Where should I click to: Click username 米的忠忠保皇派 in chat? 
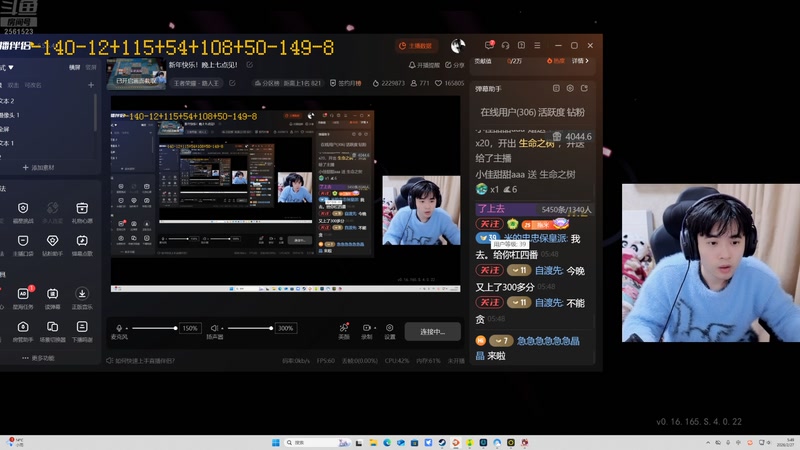tap(535, 238)
